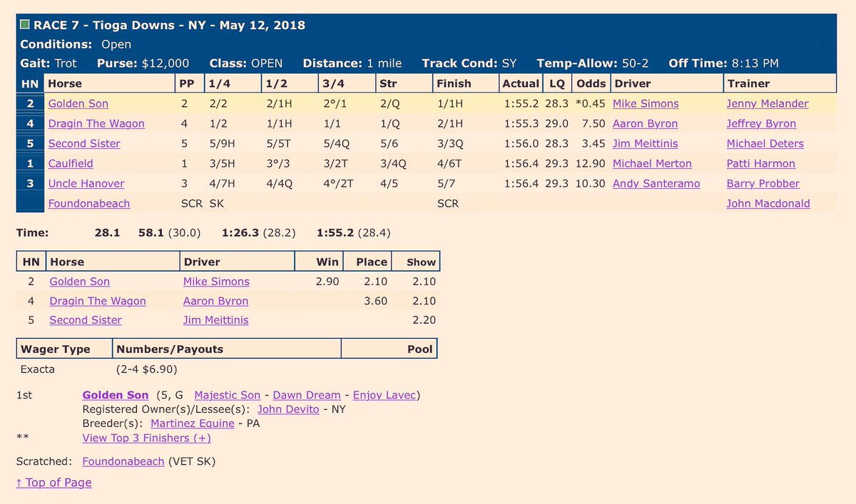Open Aaron Byron in the payouts table
The width and height of the screenshot is (856, 504).
[216, 301]
